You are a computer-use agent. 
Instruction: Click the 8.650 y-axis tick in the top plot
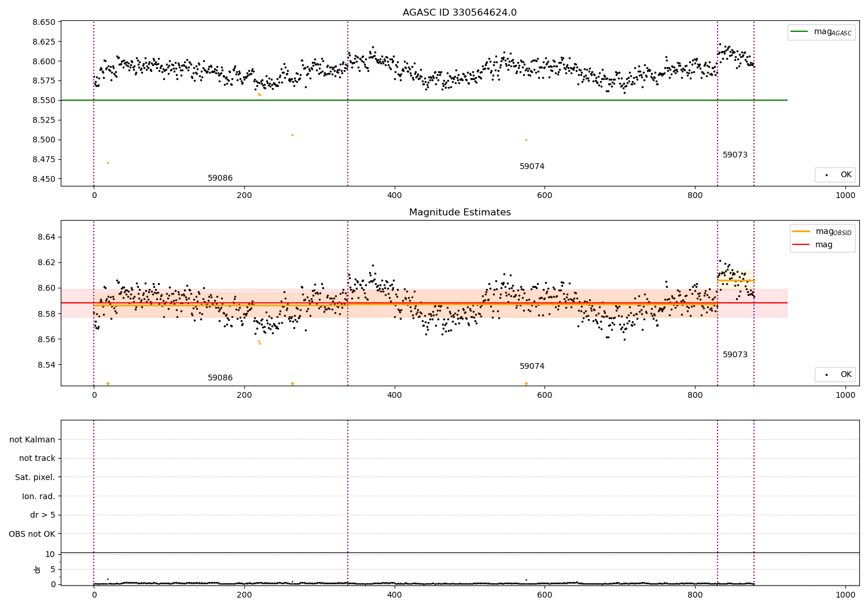pos(43,22)
